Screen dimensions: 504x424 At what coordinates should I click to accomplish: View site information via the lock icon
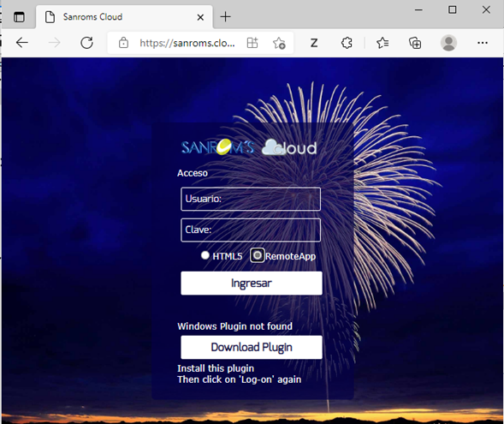click(x=123, y=43)
